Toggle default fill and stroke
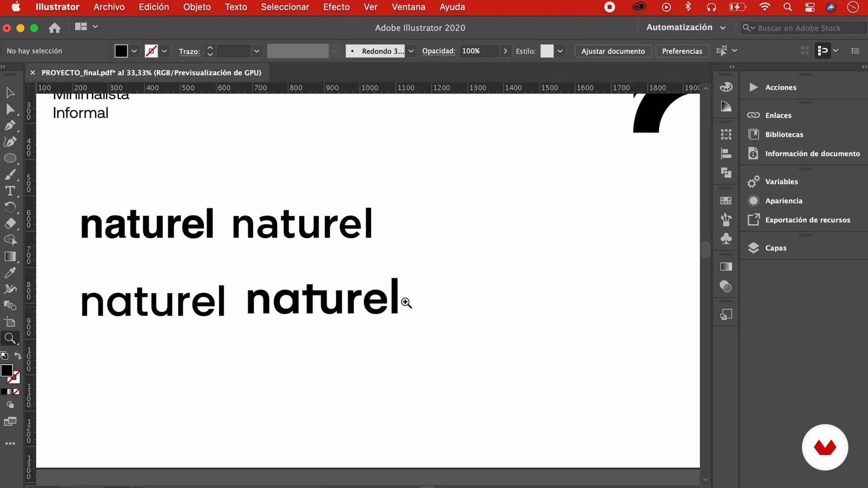 pos(4,356)
